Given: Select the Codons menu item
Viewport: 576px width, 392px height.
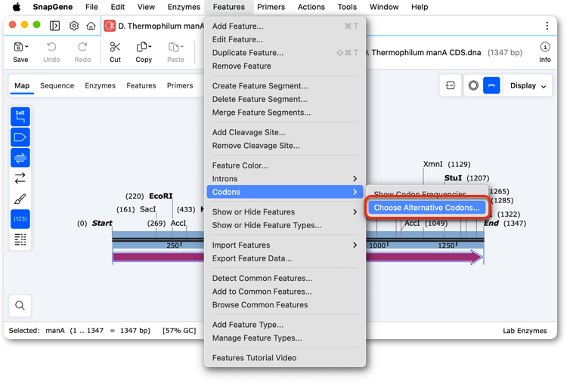Looking at the screenshot, I should coord(285,192).
